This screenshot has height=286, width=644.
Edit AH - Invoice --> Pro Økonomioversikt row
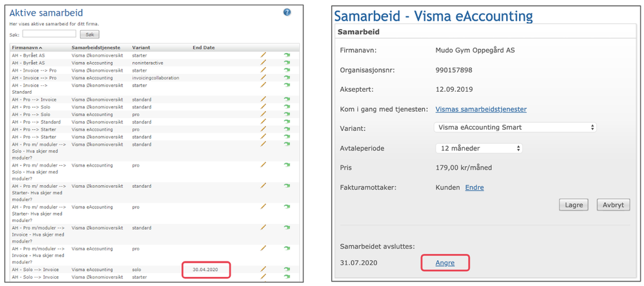coord(263,70)
